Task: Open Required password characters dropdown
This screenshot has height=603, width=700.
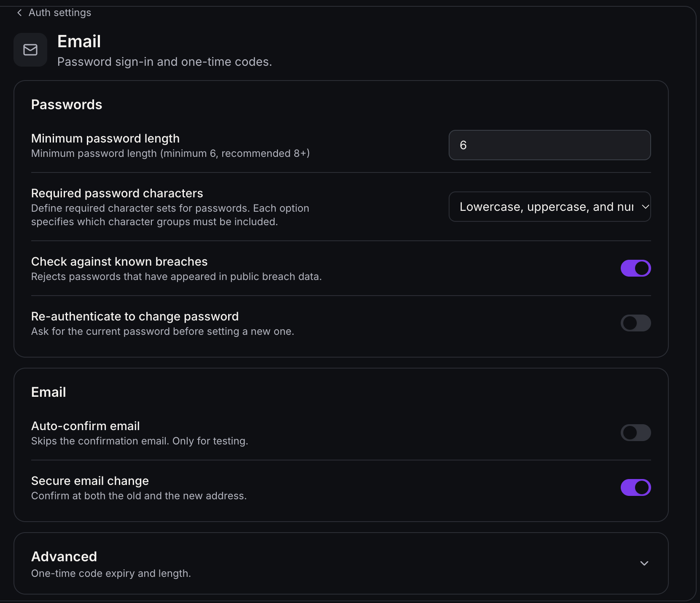Action: pos(549,207)
